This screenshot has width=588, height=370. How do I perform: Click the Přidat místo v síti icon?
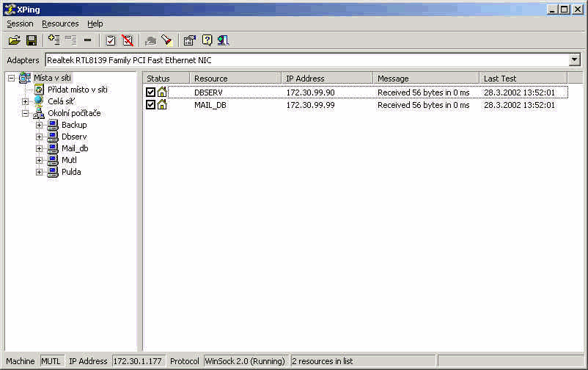click(x=39, y=90)
